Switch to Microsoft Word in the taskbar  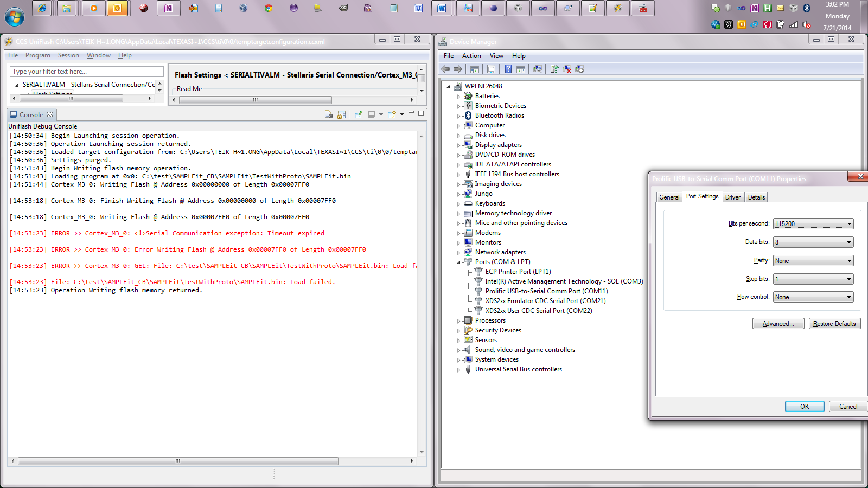442,8
